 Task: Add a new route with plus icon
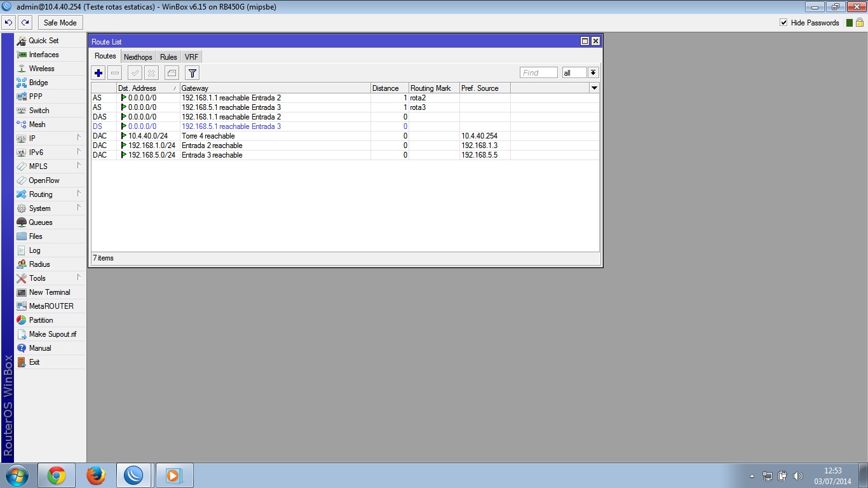(98, 73)
